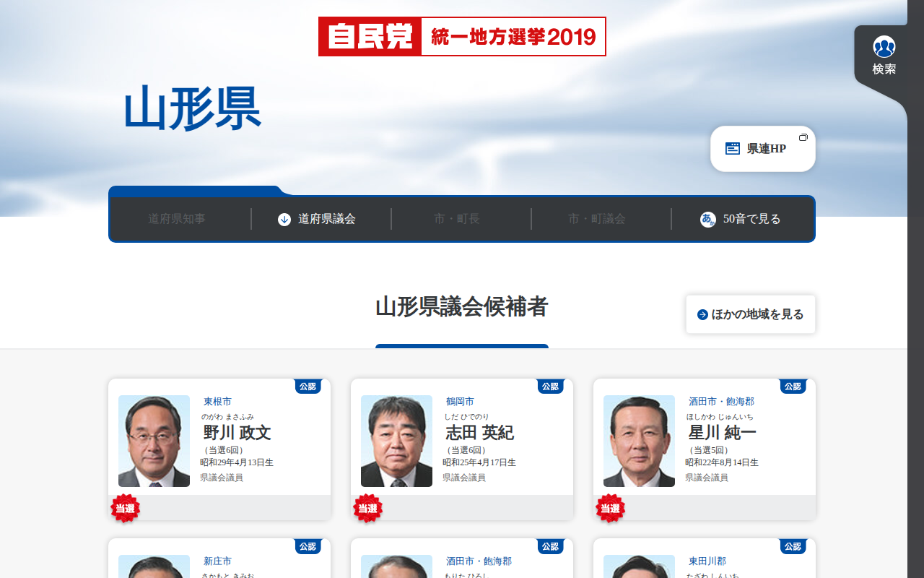Click the 自民党 統一地方選挙2019 logo banner

[462, 36]
